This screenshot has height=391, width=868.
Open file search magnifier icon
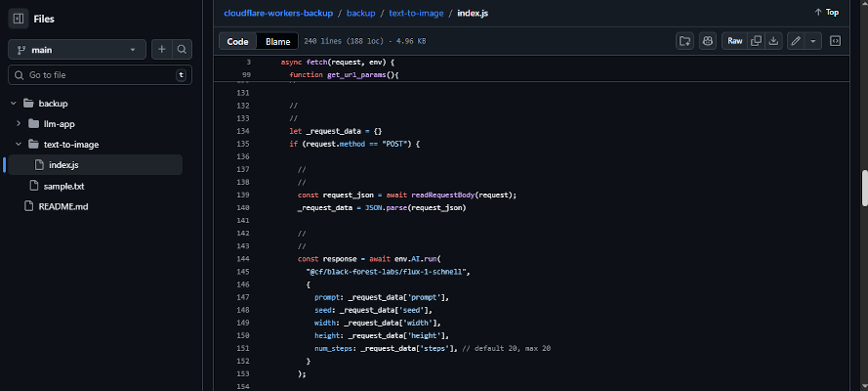[183, 50]
